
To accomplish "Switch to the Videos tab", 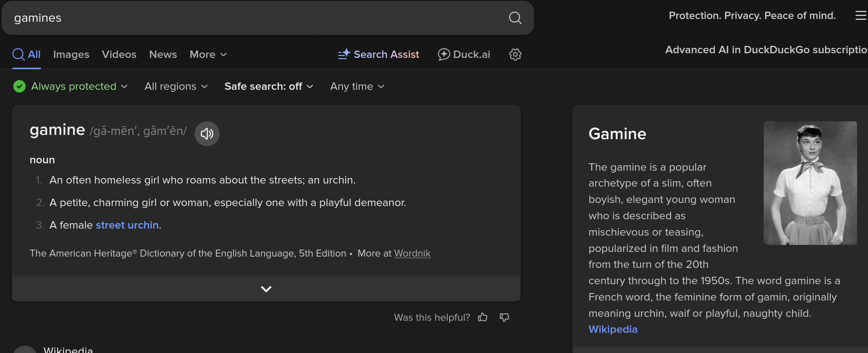I will [119, 54].
